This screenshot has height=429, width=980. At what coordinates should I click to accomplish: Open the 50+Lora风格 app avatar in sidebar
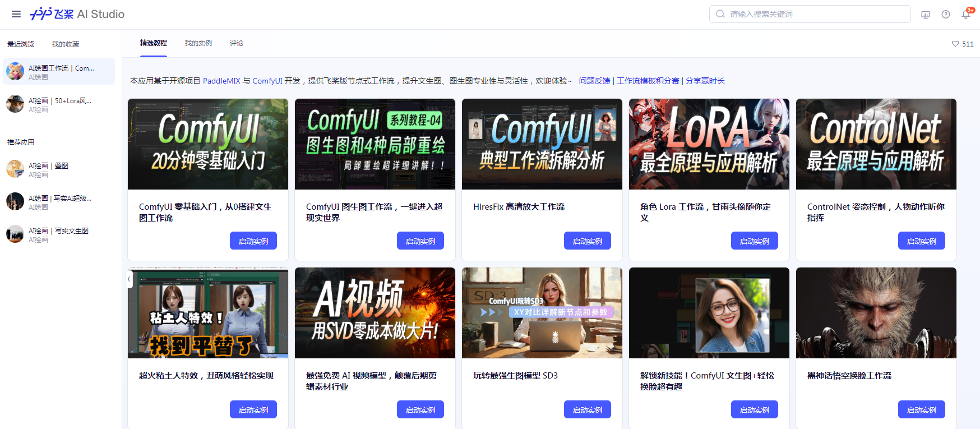(x=15, y=104)
